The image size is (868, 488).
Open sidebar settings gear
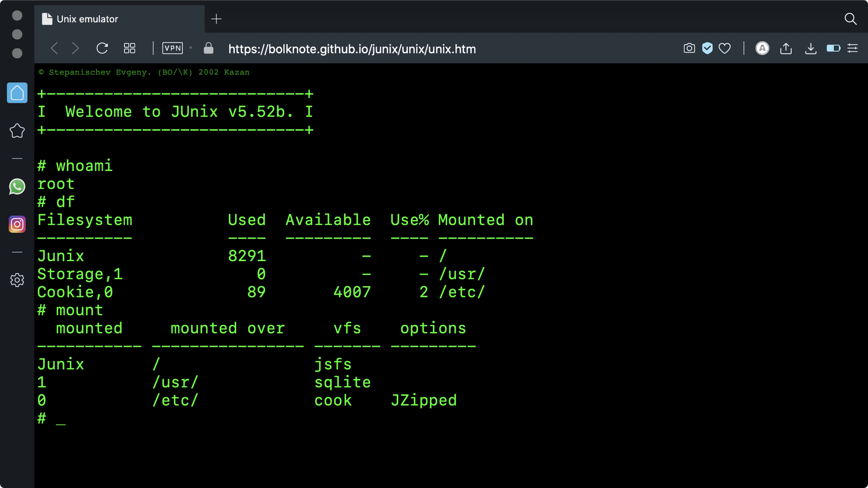pos(17,280)
